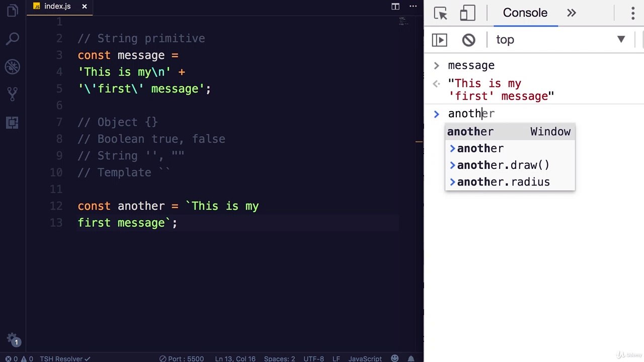Show the DevTools console sidebar
The width and height of the screenshot is (644, 362).
coord(439,40)
